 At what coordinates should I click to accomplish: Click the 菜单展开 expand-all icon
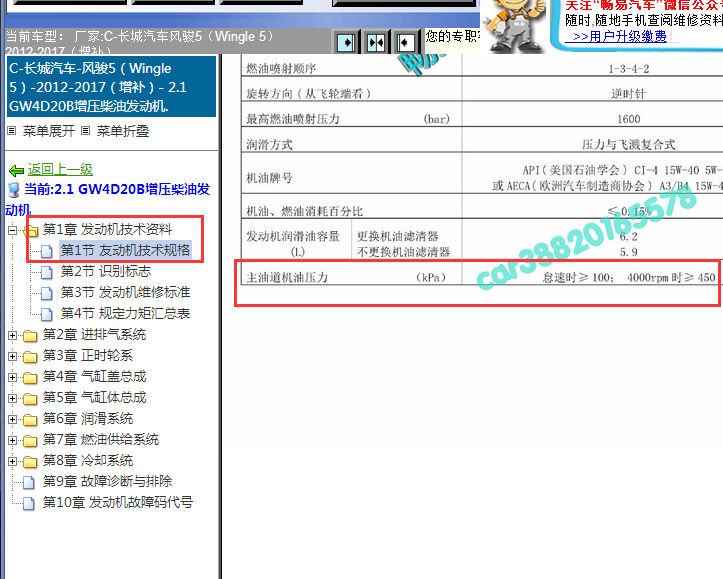point(12,131)
